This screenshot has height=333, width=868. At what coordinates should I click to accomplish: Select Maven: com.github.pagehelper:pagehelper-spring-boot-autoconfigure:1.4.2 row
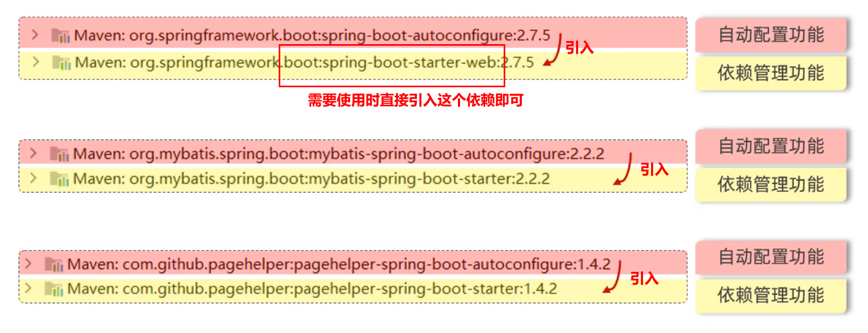click(353, 263)
